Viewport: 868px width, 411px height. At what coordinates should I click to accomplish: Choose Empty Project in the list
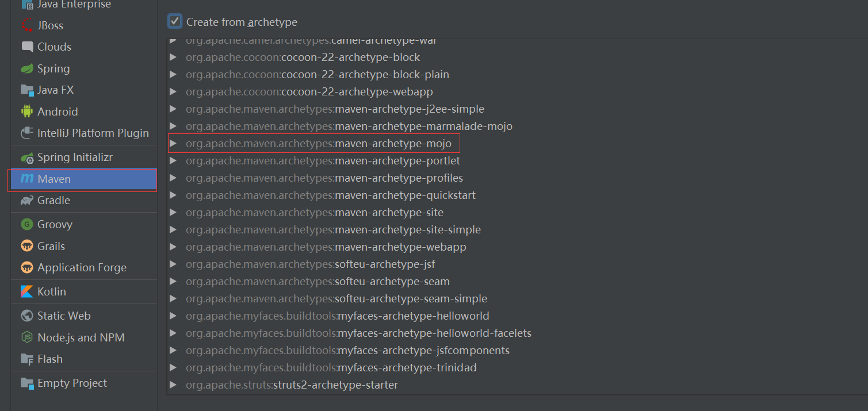click(72, 383)
